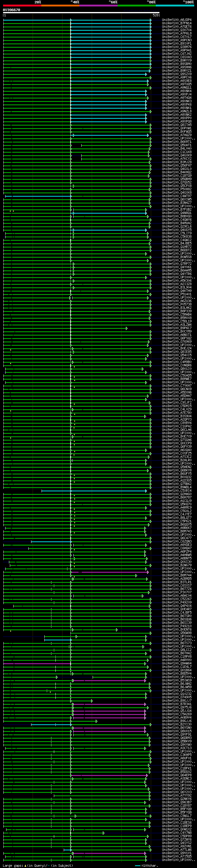Select the query name AV396670
197x868 pixels.
coord(11,10)
